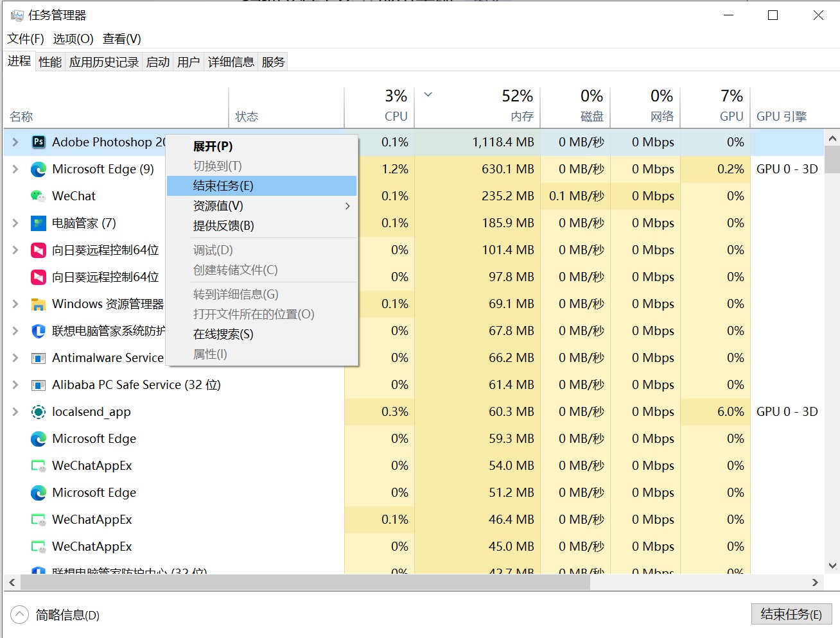Viewport: 840px width, 638px height.
Task: Click the 向日葵远程控制64位 process icon
Action: click(x=39, y=250)
